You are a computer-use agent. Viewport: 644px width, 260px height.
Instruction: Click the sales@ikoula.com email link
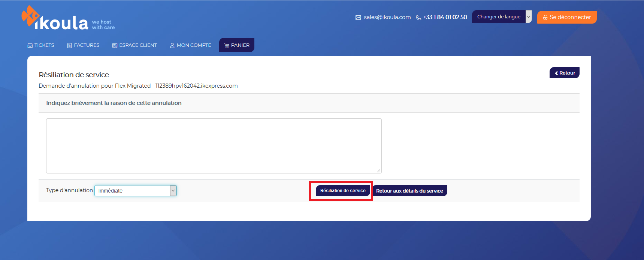coord(387,17)
